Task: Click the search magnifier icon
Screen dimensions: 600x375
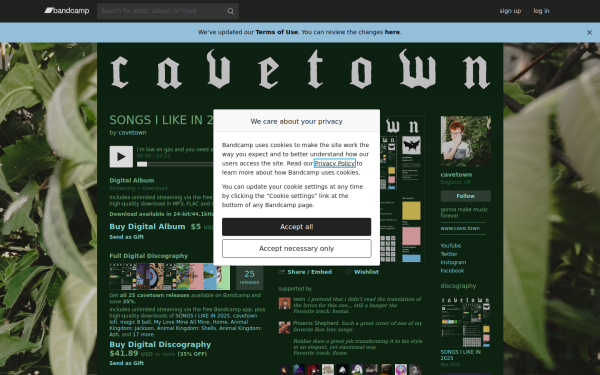Action: tap(230, 11)
